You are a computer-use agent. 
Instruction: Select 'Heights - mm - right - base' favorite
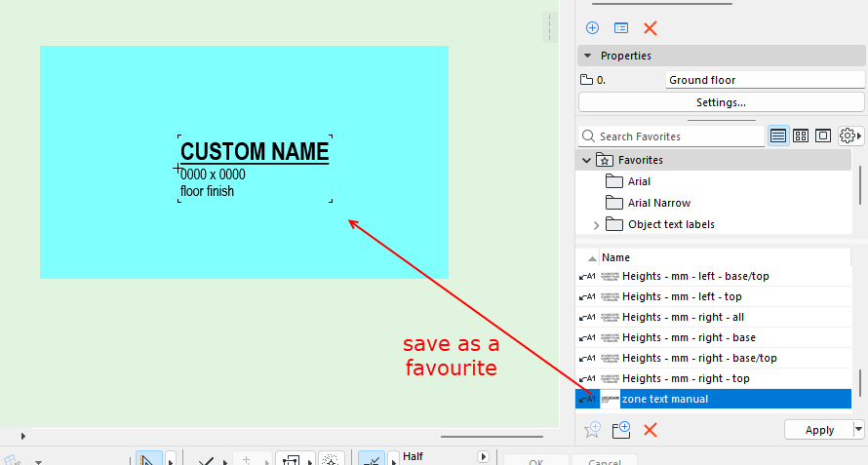point(713,337)
